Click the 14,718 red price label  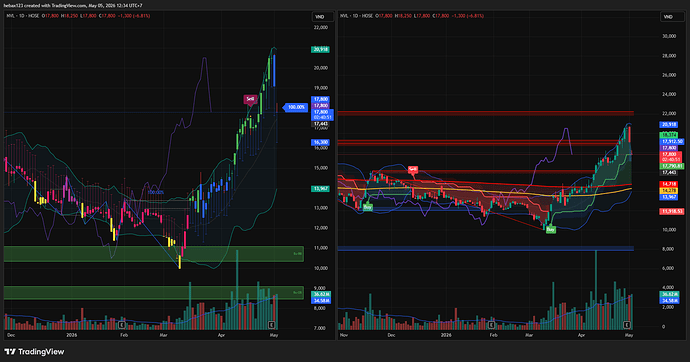[x=669, y=184]
